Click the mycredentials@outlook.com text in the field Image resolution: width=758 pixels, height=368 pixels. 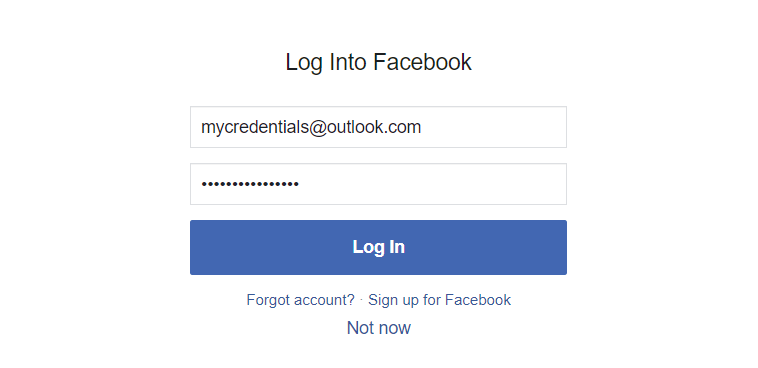pos(311,127)
